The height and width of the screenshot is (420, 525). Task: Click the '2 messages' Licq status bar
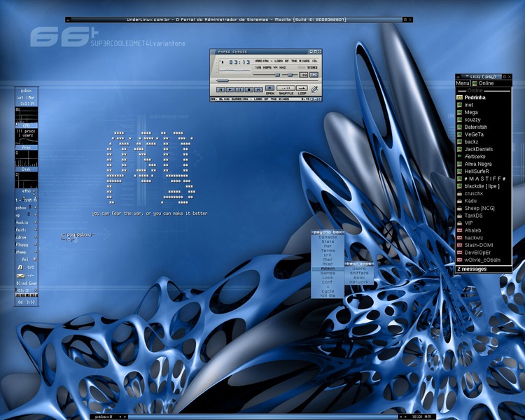click(484, 269)
